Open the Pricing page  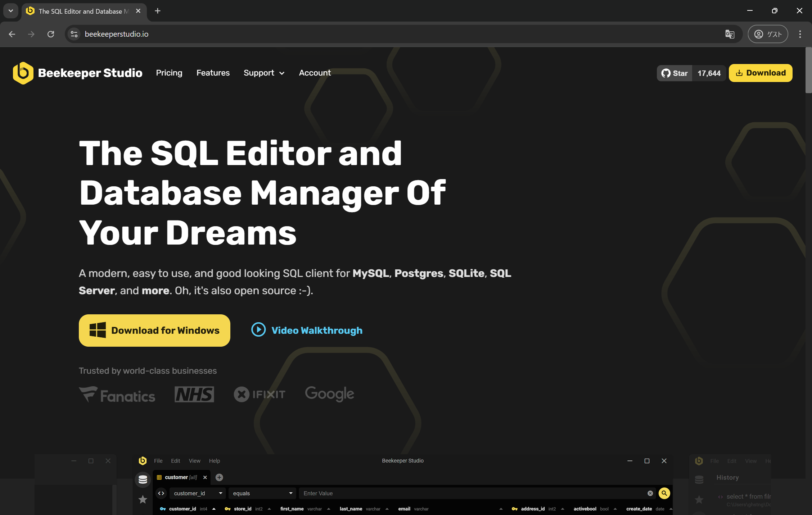pyautogui.click(x=169, y=73)
